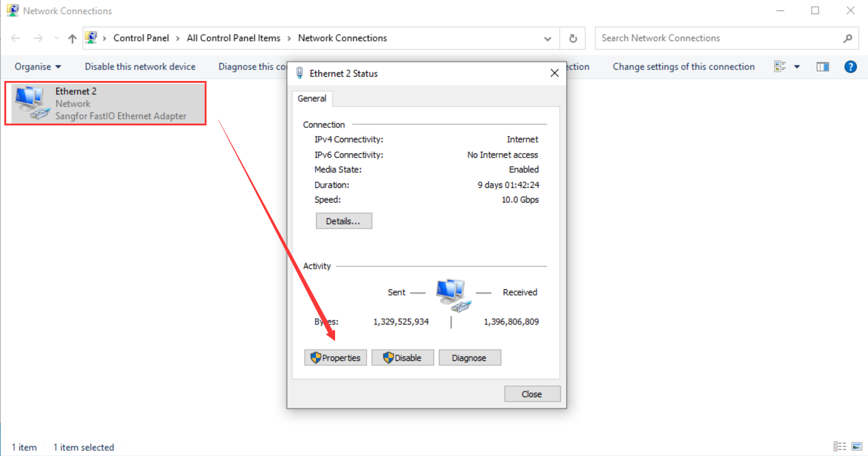868x456 pixels.
Task: Click the duration value 9 days 01:42:24
Action: [508, 185]
